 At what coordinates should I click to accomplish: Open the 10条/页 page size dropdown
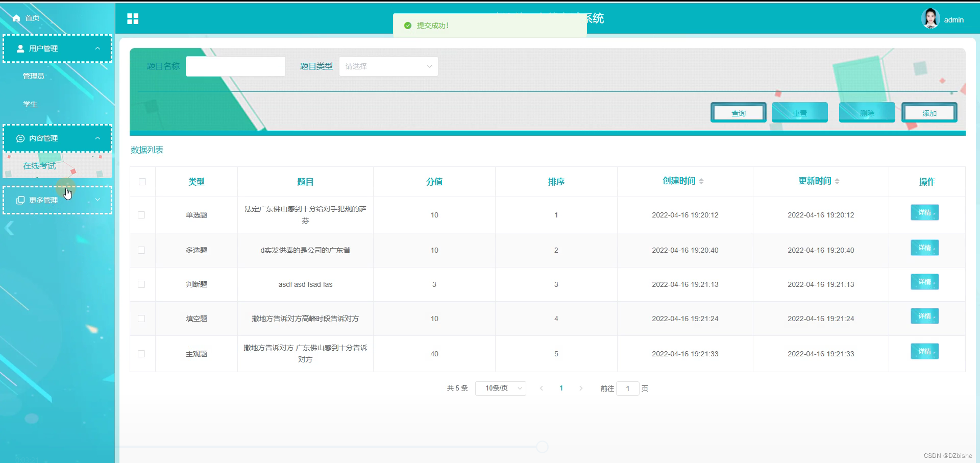500,388
